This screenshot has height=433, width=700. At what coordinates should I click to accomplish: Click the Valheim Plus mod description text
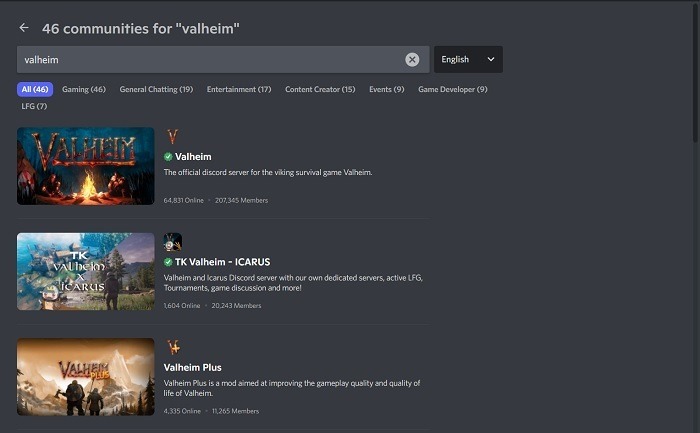pyautogui.click(x=292, y=388)
